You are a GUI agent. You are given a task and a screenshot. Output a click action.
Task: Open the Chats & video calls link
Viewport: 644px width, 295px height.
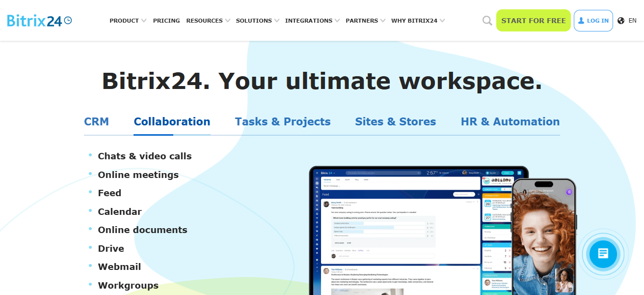pyautogui.click(x=144, y=156)
